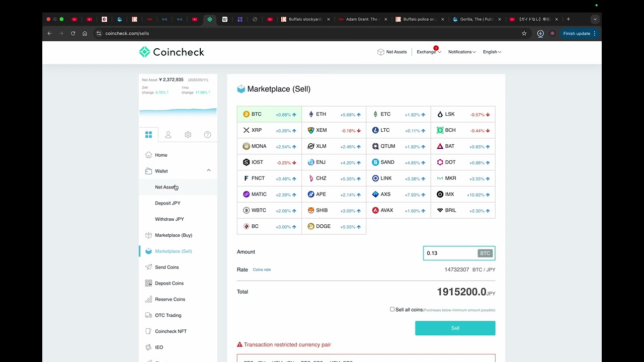This screenshot has width=644, height=362.
Task: Select the ETH coin tile
Action: pos(334,115)
